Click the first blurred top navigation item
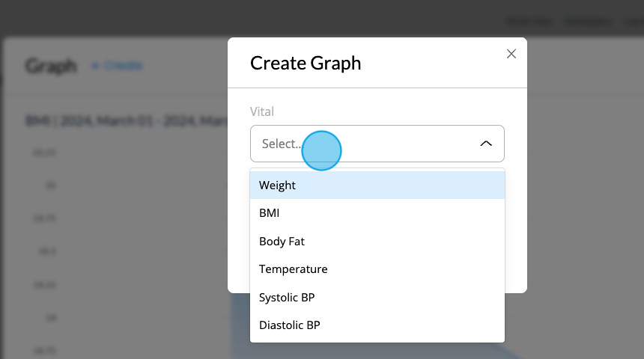Screen dimensions: 644x359 pyautogui.click(x=528, y=22)
